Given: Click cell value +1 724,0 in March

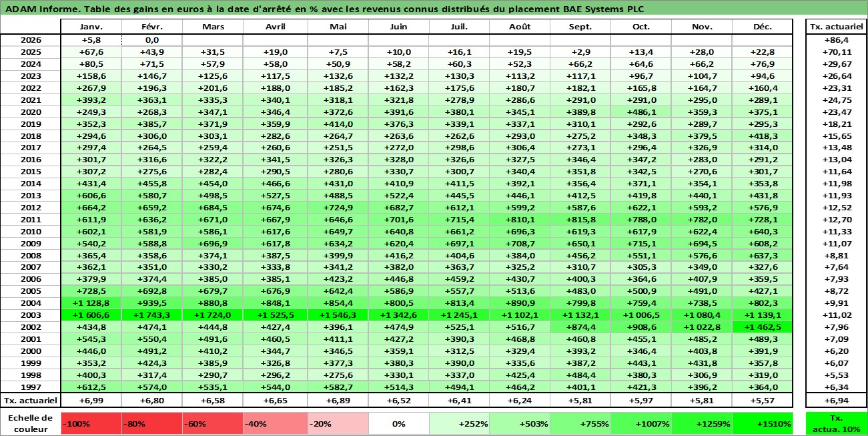Looking at the screenshot, I should [212, 315].
